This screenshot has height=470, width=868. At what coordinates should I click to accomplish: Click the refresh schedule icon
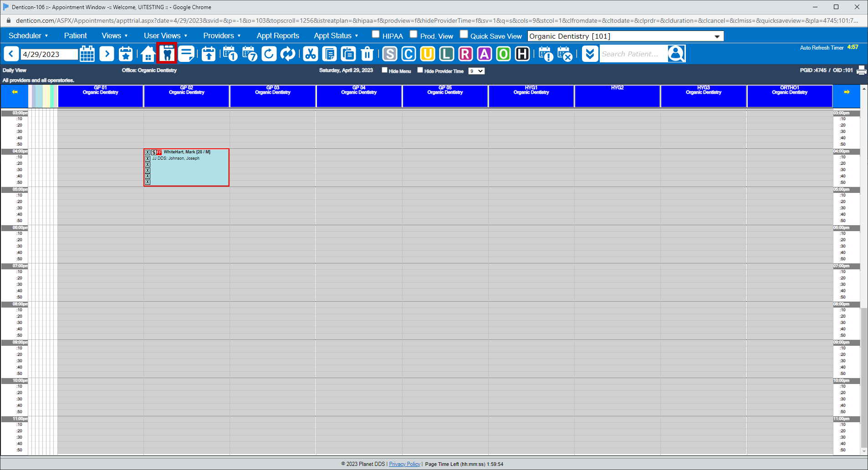pyautogui.click(x=269, y=54)
